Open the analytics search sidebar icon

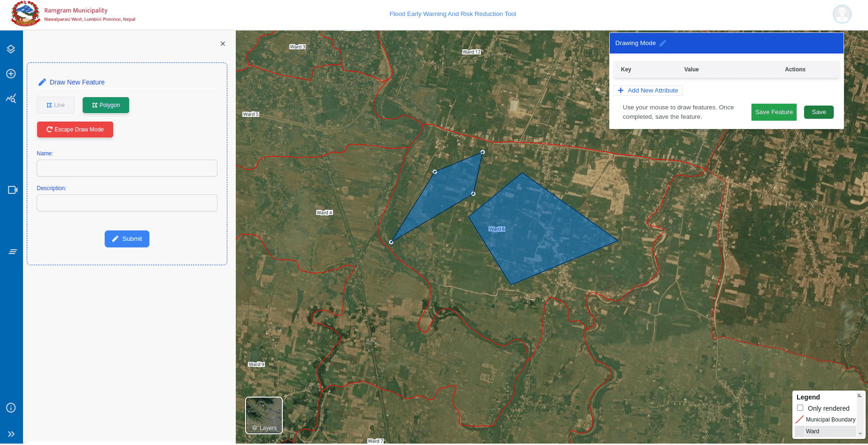click(11, 99)
